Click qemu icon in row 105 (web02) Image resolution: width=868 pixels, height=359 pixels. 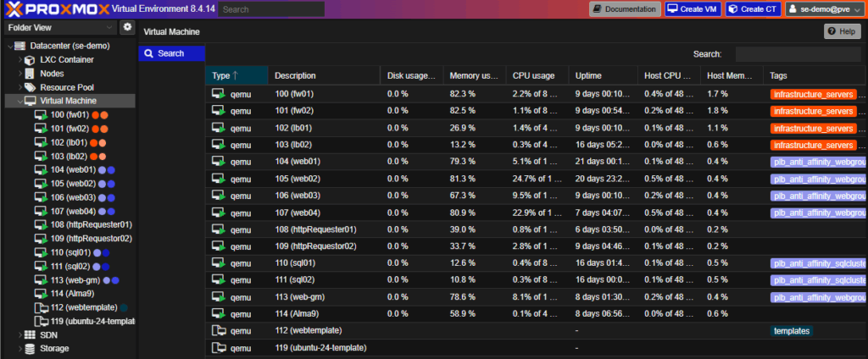[220, 179]
